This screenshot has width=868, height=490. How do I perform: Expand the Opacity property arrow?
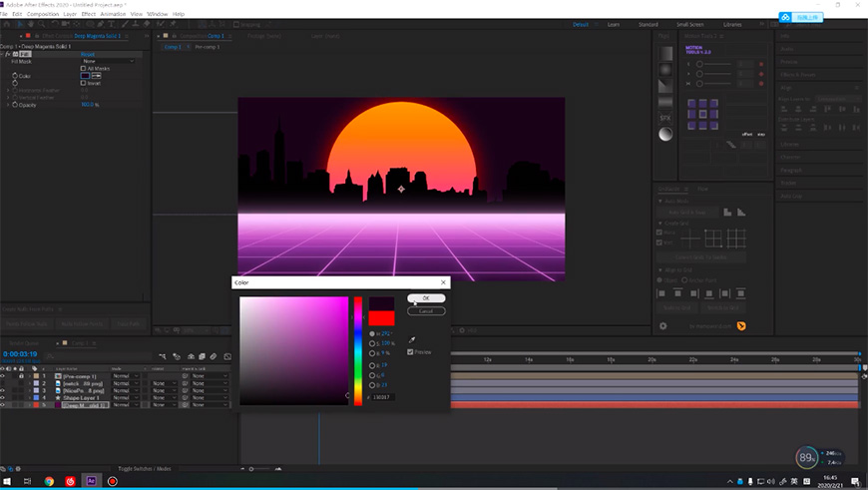(8, 105)
